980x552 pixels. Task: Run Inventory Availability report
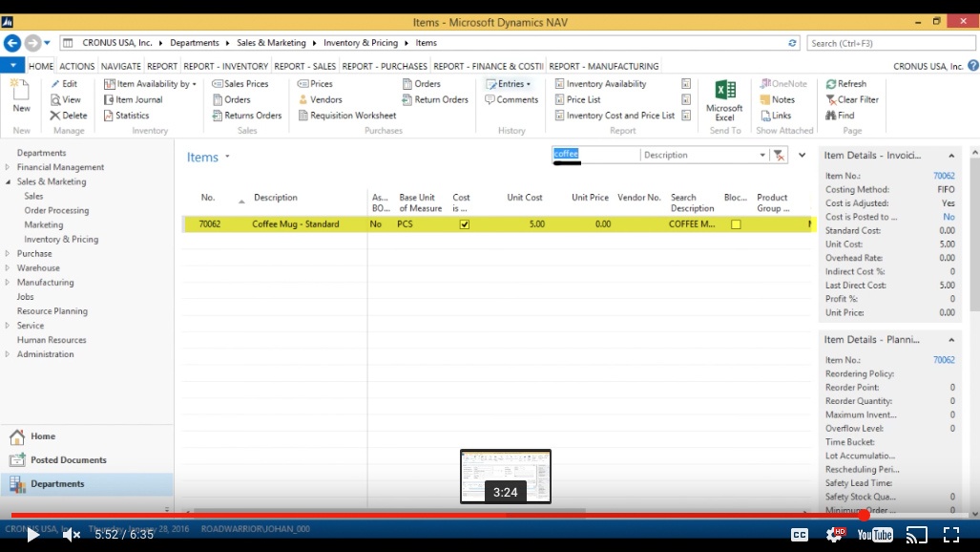click(600, 84)
